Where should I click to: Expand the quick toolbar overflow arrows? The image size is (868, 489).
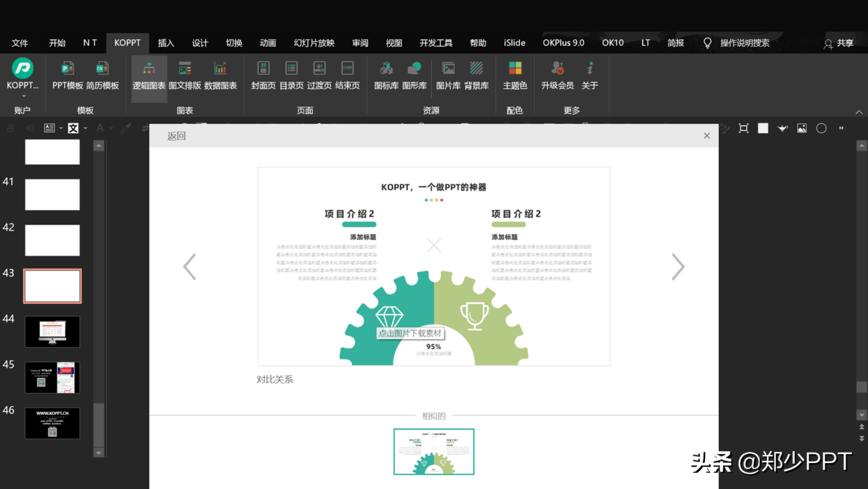click(841, 128)
